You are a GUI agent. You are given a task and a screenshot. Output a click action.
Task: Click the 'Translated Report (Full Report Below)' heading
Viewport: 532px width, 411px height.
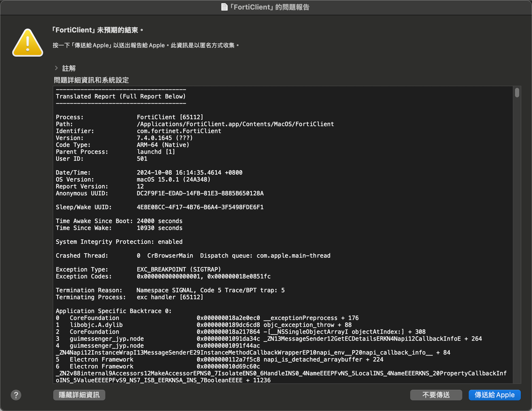(121, 96)
